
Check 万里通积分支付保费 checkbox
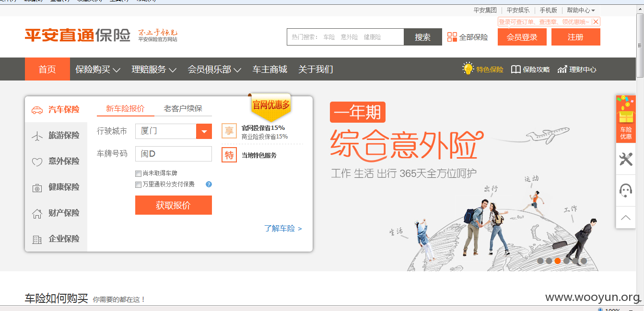pos(138,184)
